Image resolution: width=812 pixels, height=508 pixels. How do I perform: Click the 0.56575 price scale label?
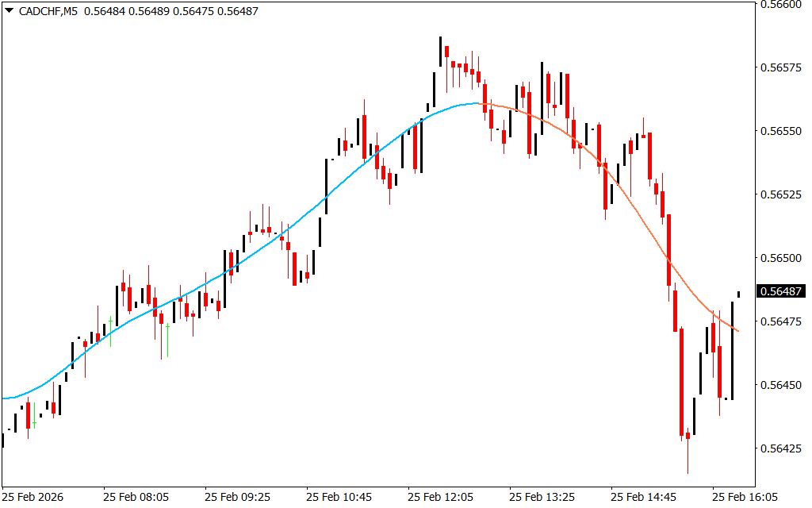pos(781,67)
